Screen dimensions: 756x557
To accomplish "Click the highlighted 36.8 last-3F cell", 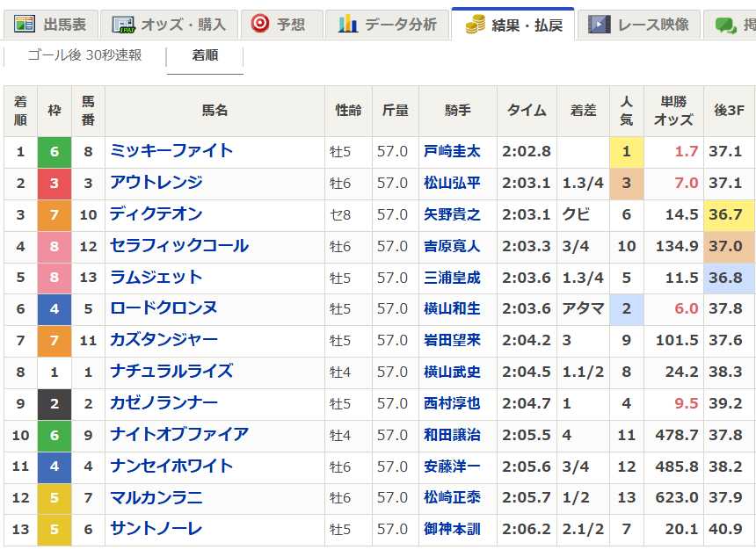I will point(730,278).
